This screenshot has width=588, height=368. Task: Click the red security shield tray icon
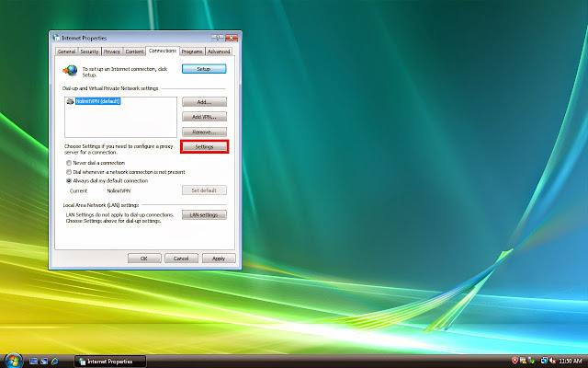click(514, 361)
